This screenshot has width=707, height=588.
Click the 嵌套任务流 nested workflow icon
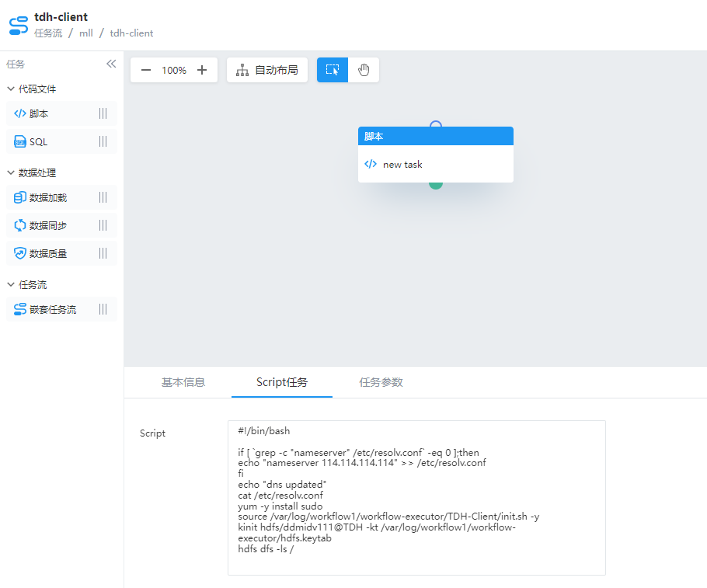[20, 309]
